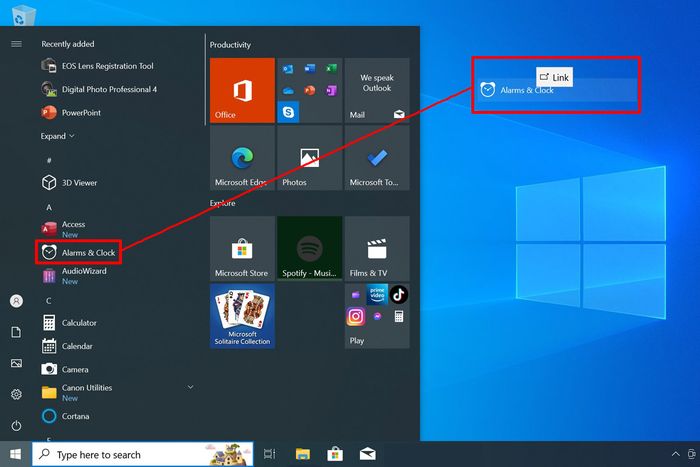
Task: Open the Mail tile
Action: click(x=377, y=90)
